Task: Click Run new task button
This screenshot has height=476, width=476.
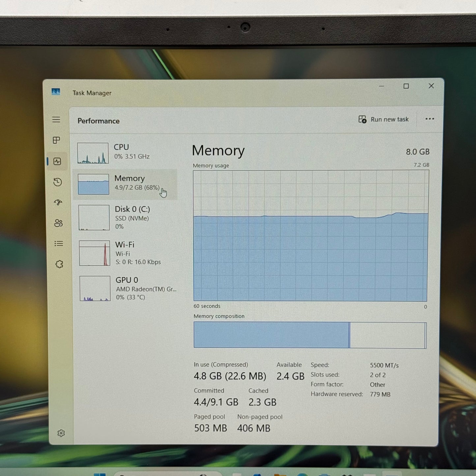Action: point(383,119)
